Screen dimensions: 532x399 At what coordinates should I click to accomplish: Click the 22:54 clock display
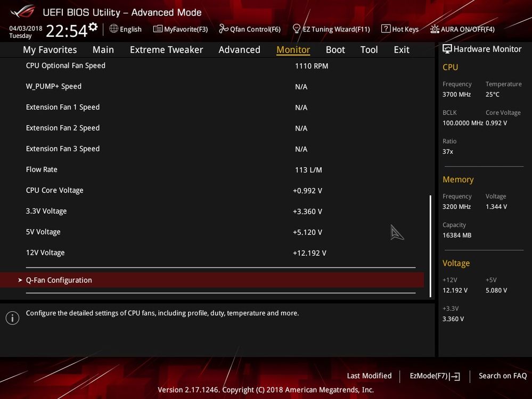(67, 31)
